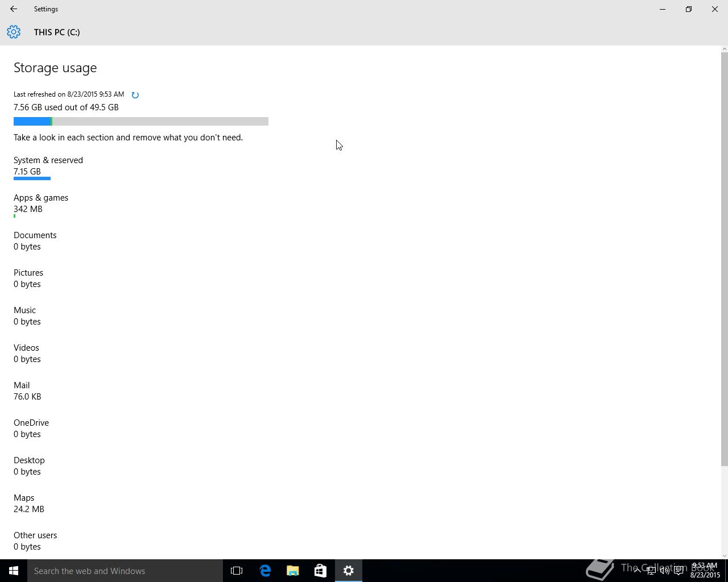Open Apps & games storage section
This screenshot has width=728, height=582.
click(41, 206)
